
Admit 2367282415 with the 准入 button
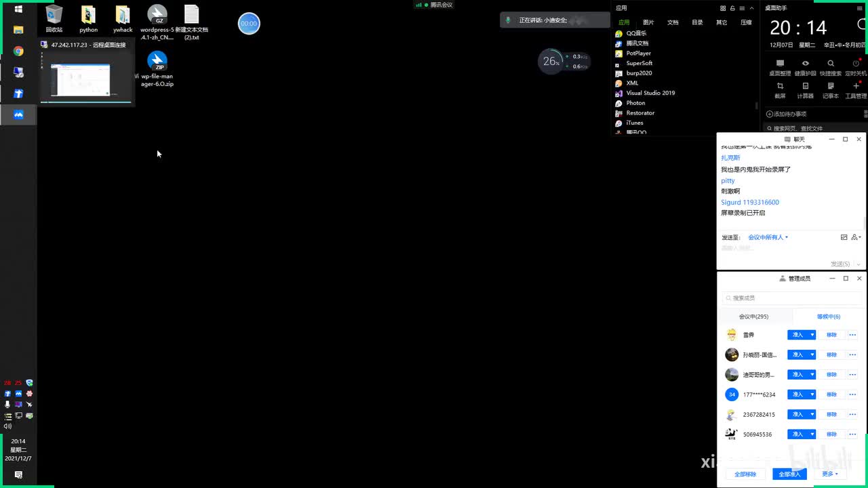(797, 414)
